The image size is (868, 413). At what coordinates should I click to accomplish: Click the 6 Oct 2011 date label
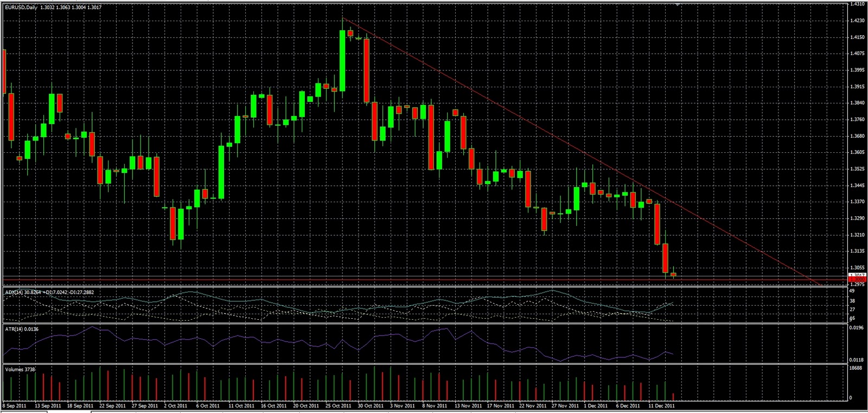pos(208,405)
